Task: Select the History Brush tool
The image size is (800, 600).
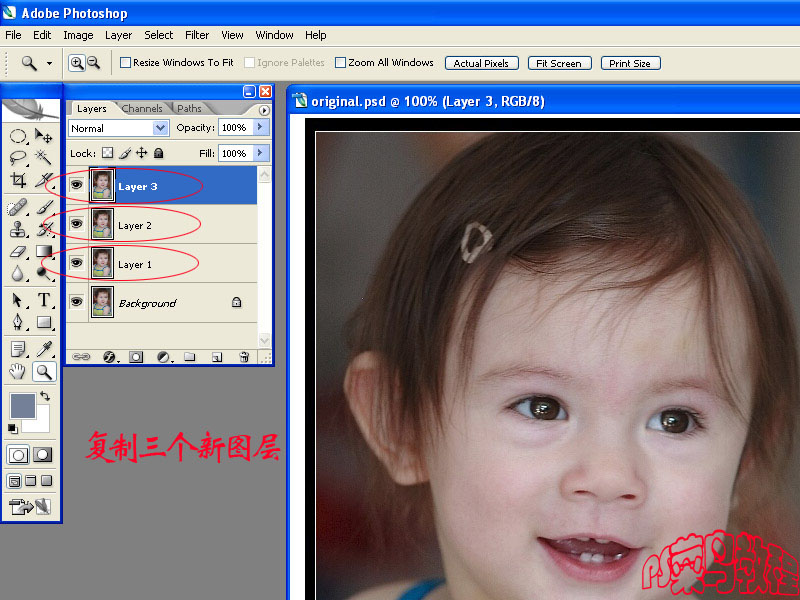Action: (x=43, y=229)
